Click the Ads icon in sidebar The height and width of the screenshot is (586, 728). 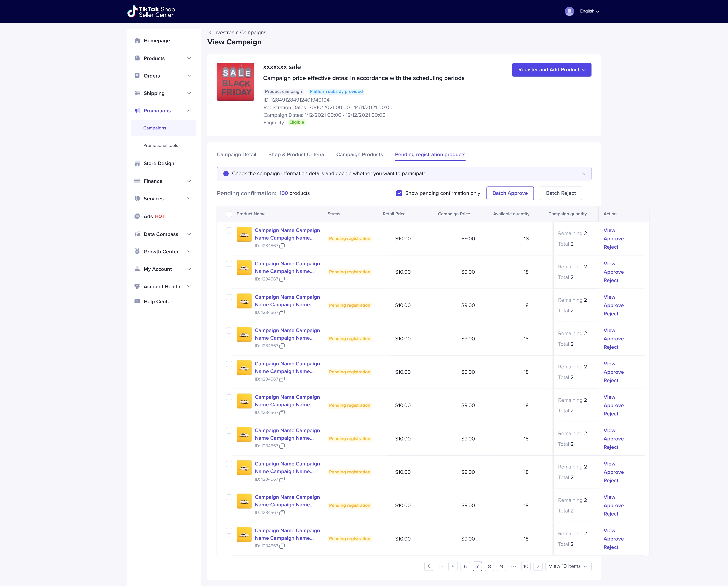[x=137, y=216]
